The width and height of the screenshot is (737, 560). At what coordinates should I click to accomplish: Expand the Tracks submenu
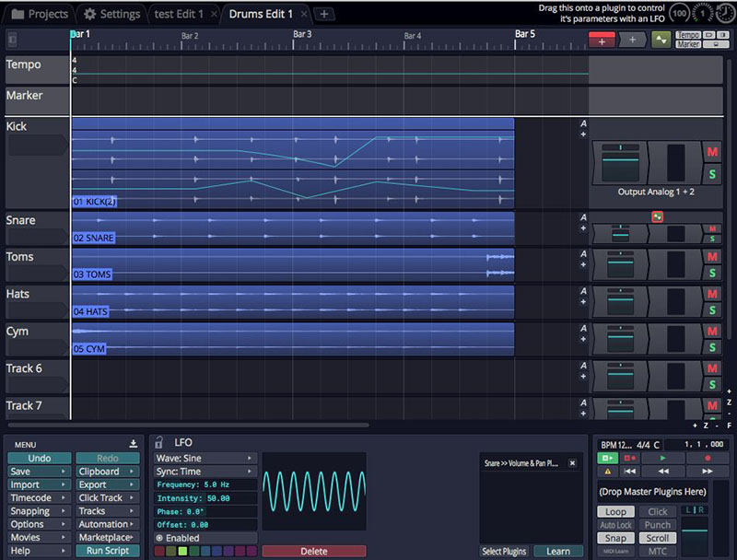point(108,510)
